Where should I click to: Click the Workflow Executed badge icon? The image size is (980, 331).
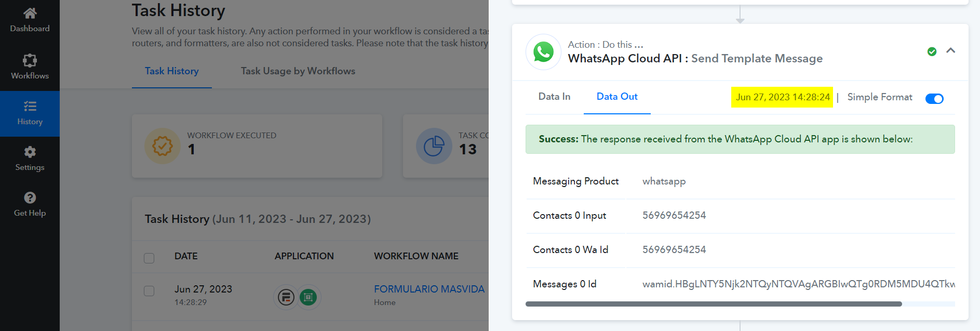coord(163,146)
